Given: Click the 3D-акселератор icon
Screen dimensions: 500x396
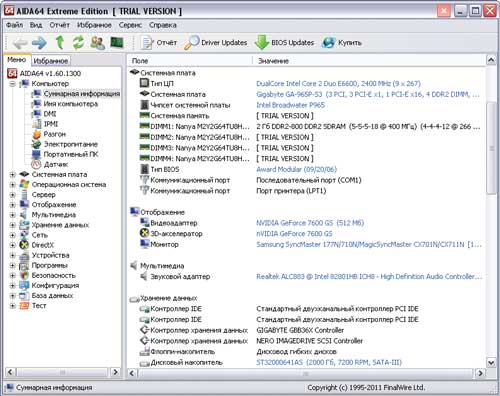Looking at the screenshot, I should pyautogui.click(x=144, y=233).
